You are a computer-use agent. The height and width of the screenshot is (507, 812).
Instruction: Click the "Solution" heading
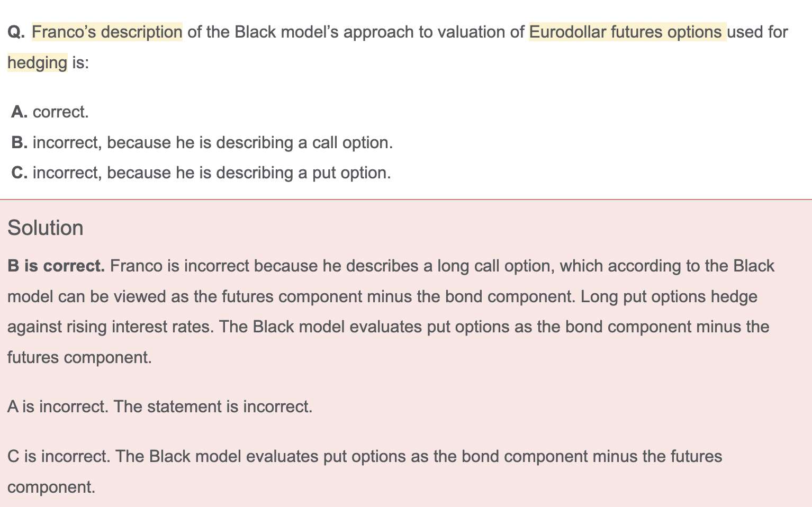(46, 228)
